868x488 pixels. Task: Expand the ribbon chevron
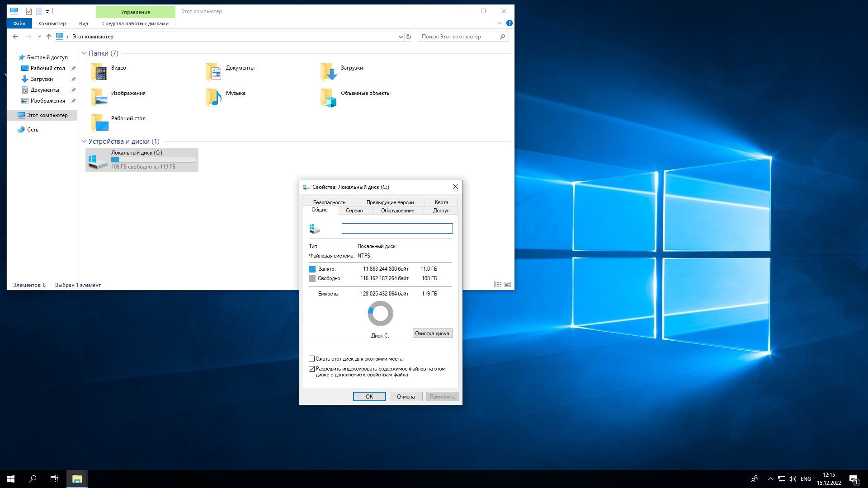click(500, 23)
